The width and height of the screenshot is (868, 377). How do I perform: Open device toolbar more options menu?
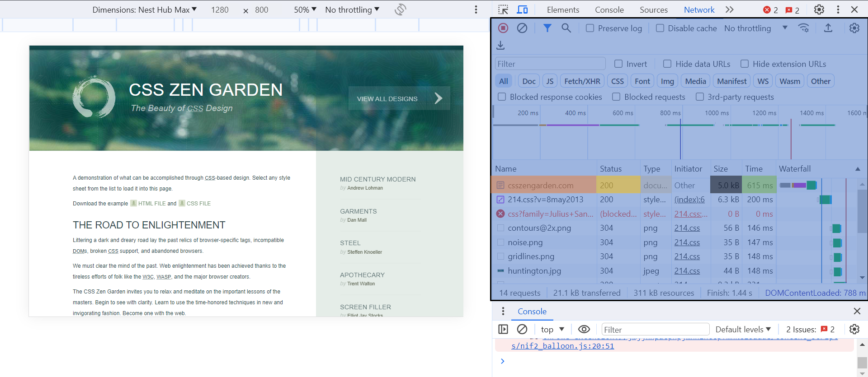point(476,9)
